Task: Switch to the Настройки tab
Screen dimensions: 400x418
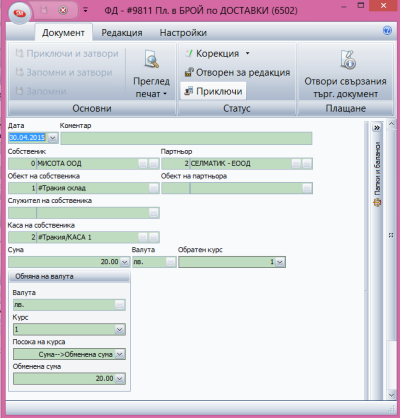Action: click(x=183, y=33)
